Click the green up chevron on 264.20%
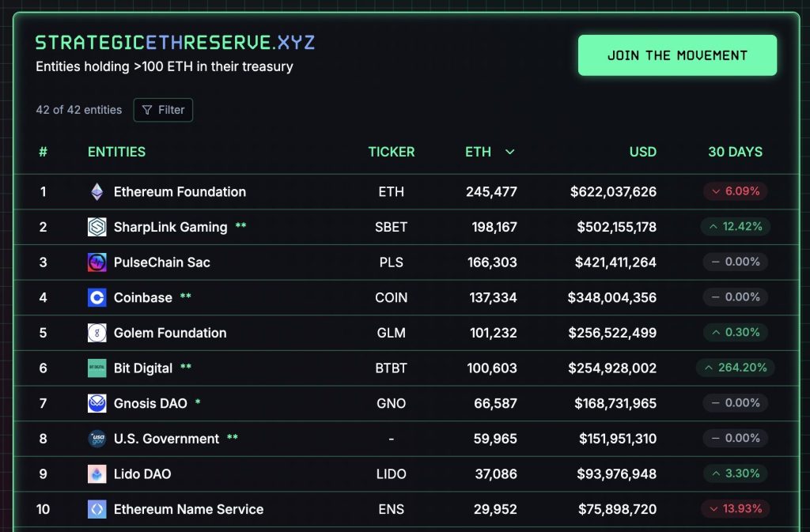810x532 pixels. [x=707, y=368]
